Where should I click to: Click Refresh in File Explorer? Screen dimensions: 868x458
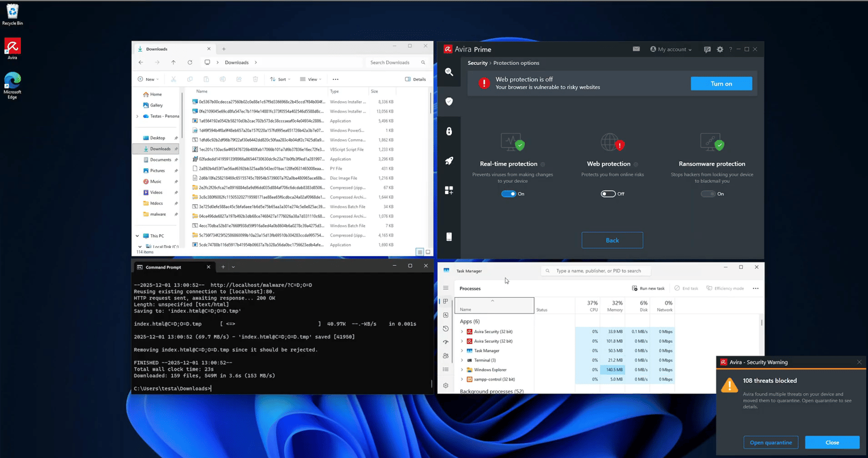tap(190, 62)
